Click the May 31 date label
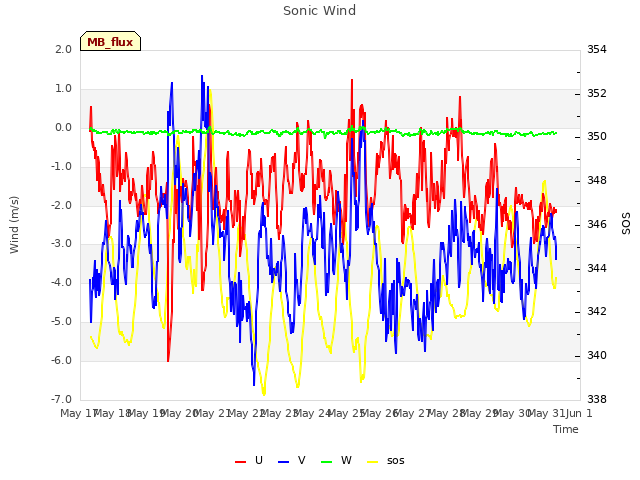This screenshot has height=480, width=640. coord(545,413)
